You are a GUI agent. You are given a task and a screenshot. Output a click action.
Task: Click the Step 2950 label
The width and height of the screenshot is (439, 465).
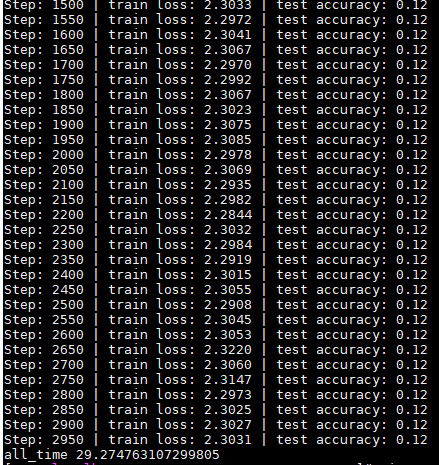44,440
